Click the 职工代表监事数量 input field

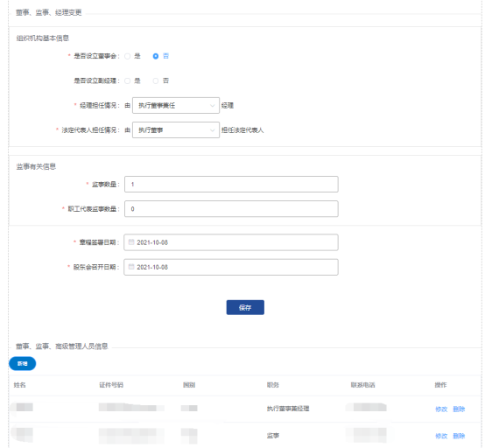pos(231,209)
